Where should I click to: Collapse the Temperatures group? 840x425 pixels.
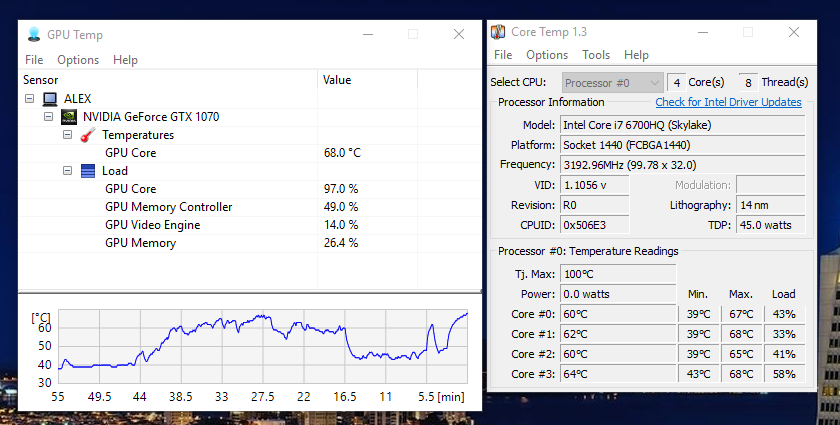pos(68,135)
